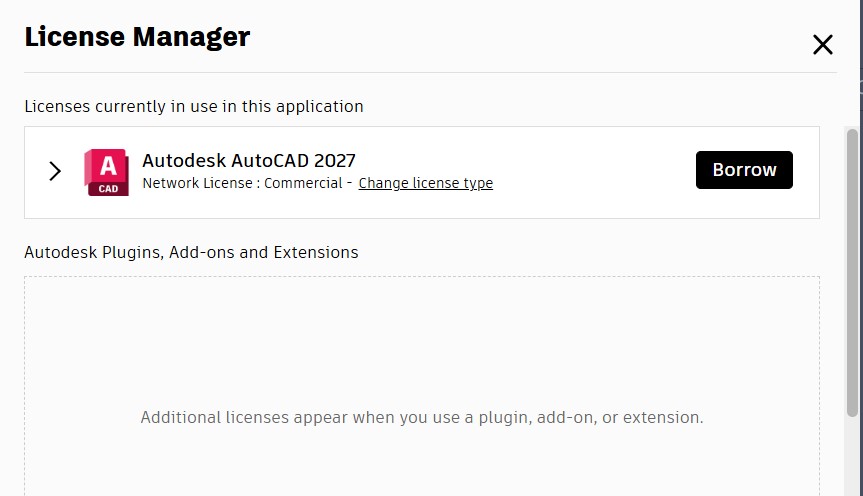
Task: Click the word Commercial in license description
Action: 303,183
